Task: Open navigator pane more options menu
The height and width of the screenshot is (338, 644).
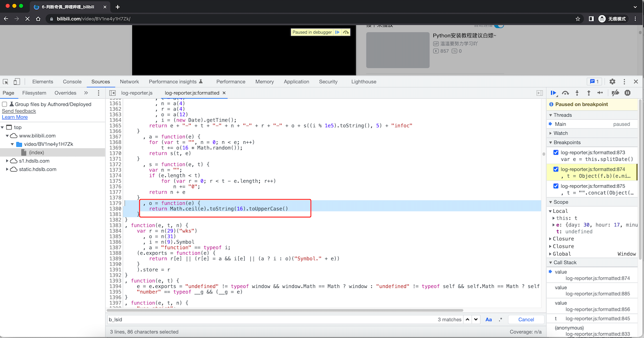Action: pyautogui.click(x=99, y=93)
